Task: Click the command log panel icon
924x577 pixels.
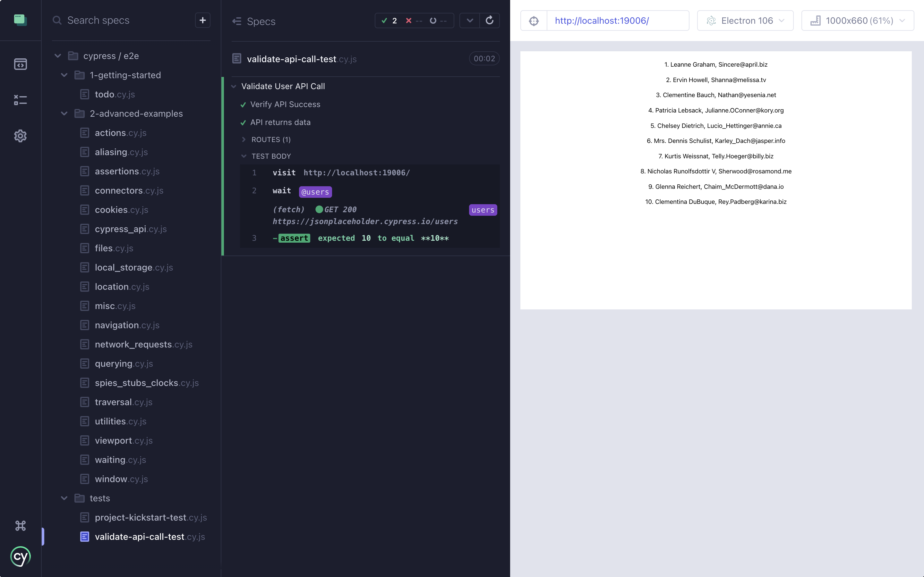Action: pos(20,99)
